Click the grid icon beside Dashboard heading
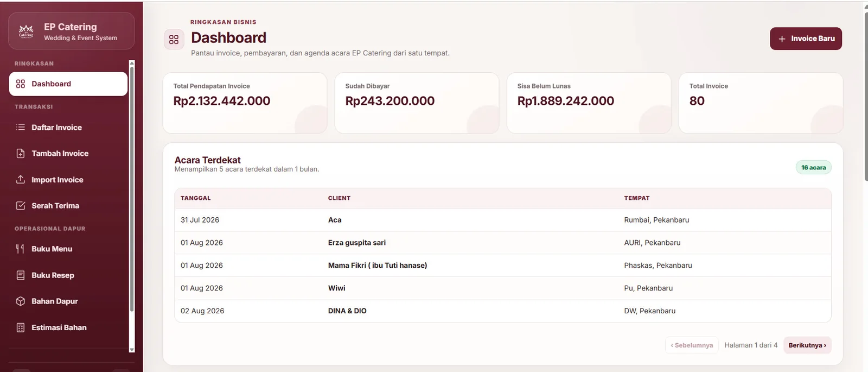 click(x=174, y=40)
